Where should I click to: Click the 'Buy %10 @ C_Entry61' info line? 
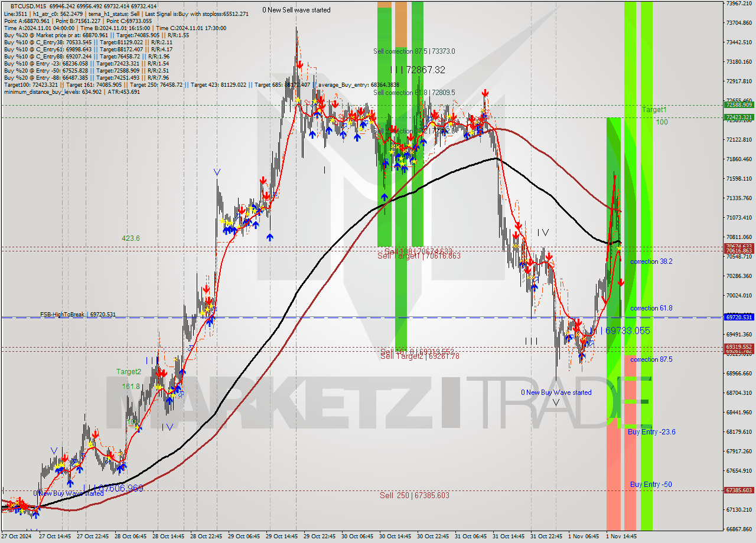pos(88,49)
